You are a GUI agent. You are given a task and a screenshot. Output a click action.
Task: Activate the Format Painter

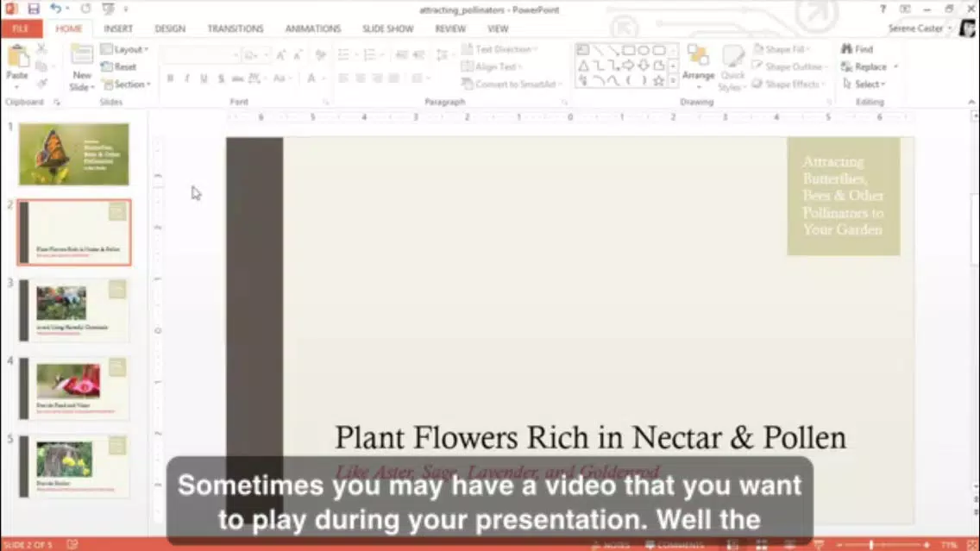(x=42, y=83)
